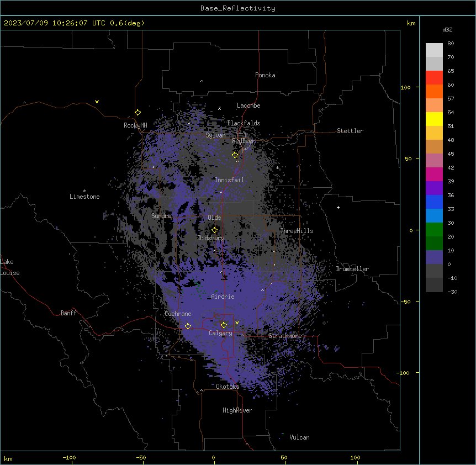The image size is (476, 465).
Task: Click the white asterisk above Limestone
Action: click(x=84, y=191)
